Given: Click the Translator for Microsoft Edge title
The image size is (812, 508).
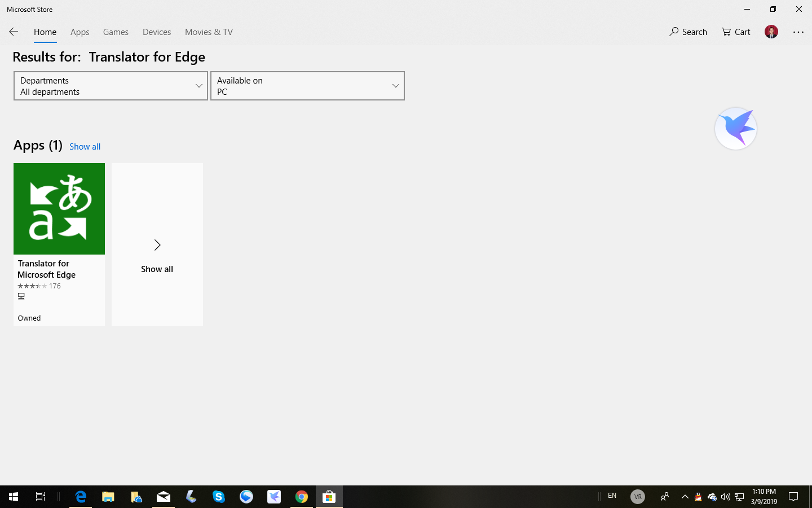Looking at the screenshot, I should (x=47, y=269).
